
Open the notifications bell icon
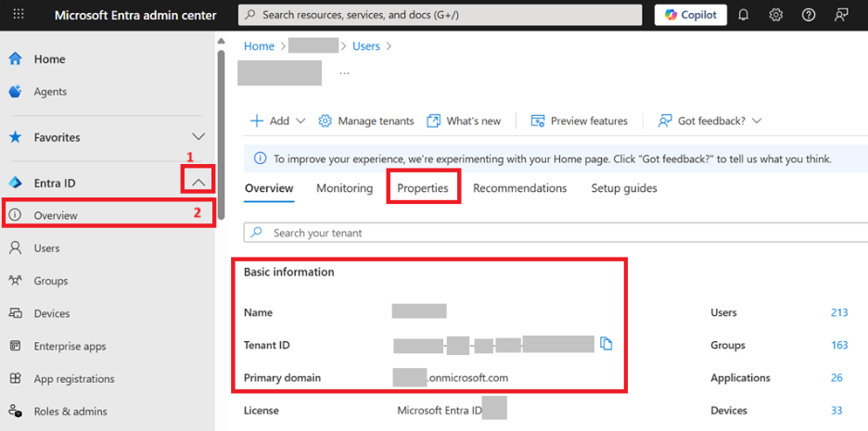point(744,15)
